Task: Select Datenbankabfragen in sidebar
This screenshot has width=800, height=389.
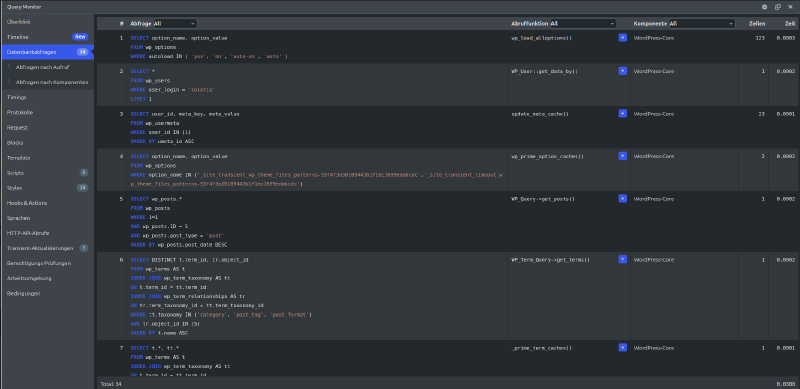Action: coord(47,52)
